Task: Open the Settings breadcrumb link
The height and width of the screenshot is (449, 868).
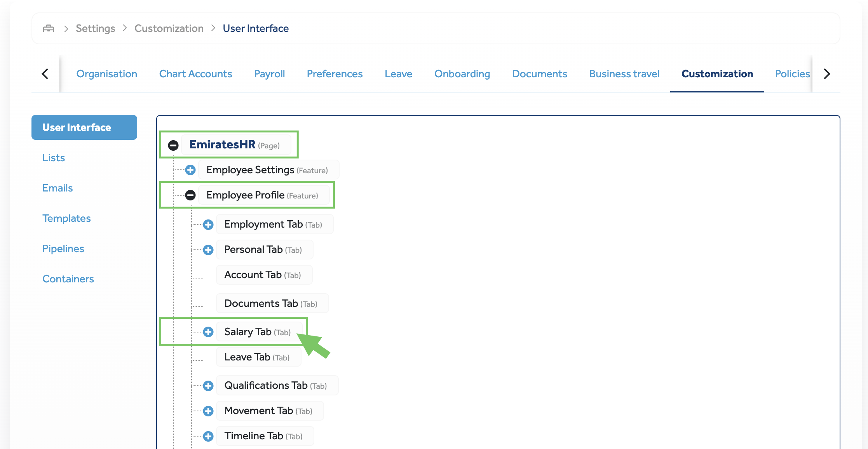Action: [x=95, y=28]
